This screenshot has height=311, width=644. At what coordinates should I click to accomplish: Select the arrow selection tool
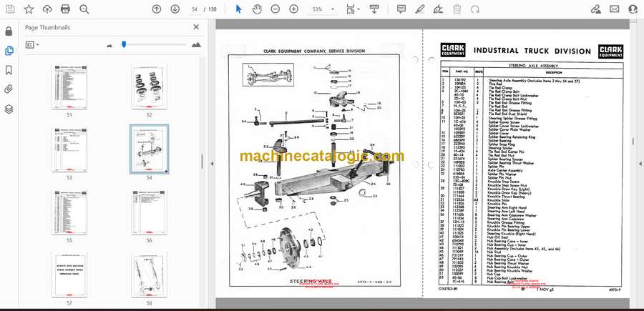[238, 9]
